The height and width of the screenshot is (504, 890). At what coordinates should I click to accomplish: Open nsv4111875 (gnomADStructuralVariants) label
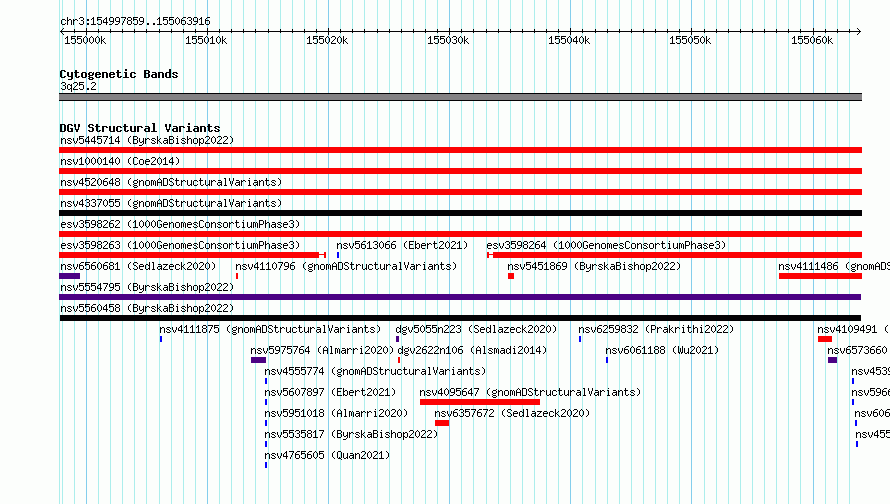[x=270, y=329]
